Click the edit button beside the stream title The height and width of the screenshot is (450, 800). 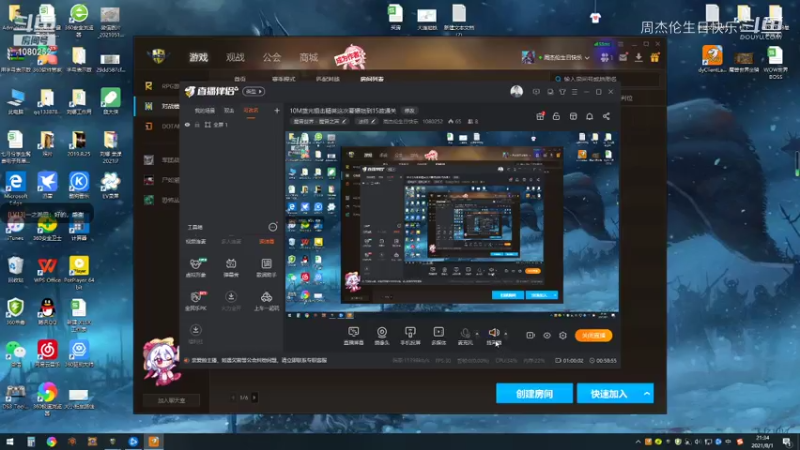coord(409,110)
